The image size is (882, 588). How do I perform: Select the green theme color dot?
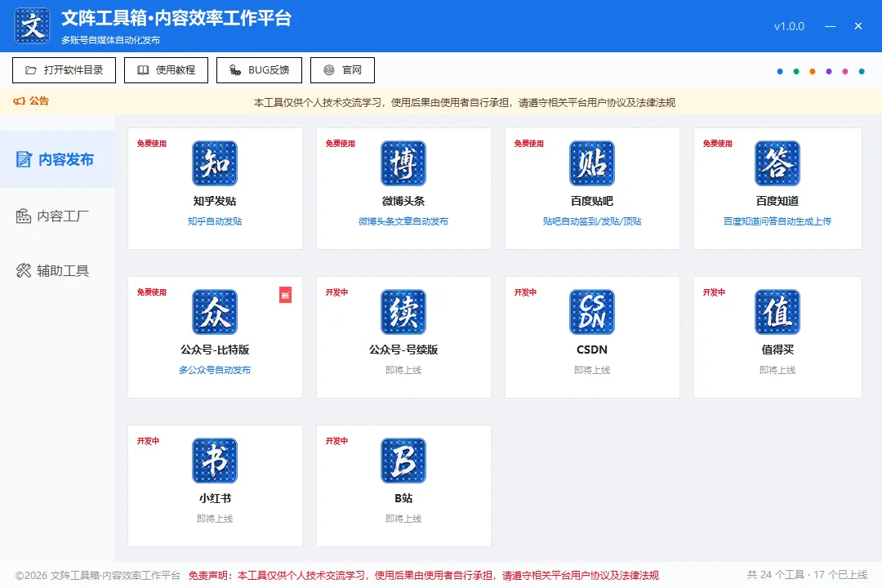796,72
